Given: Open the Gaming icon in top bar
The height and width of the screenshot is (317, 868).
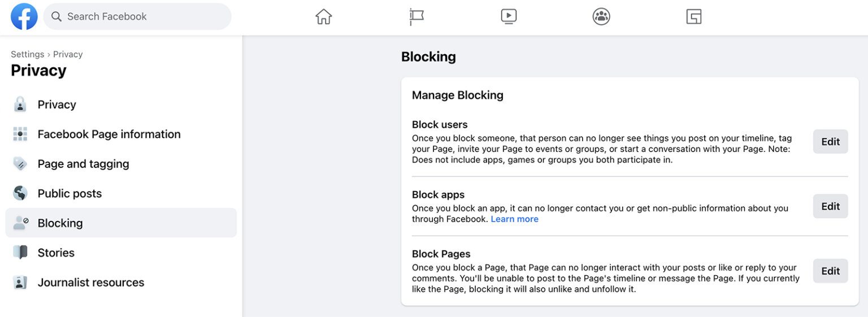Looking at the screenshot, I should point(694,16).
